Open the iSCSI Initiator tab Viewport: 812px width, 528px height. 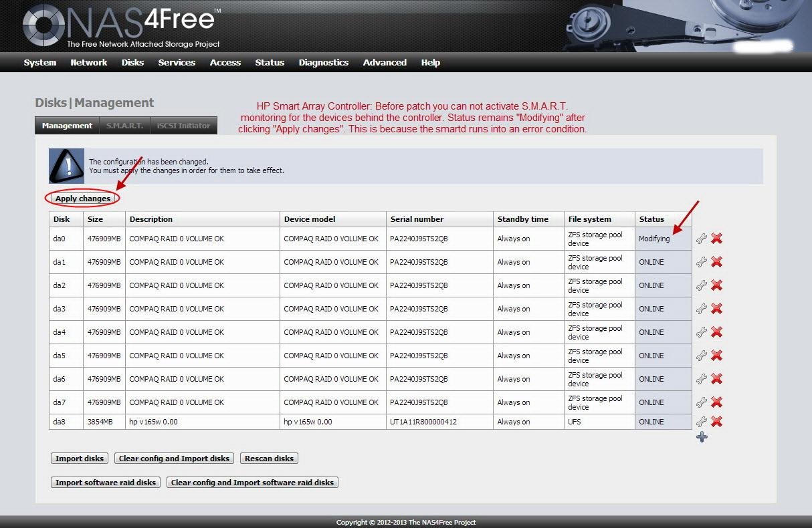[183, 125]
